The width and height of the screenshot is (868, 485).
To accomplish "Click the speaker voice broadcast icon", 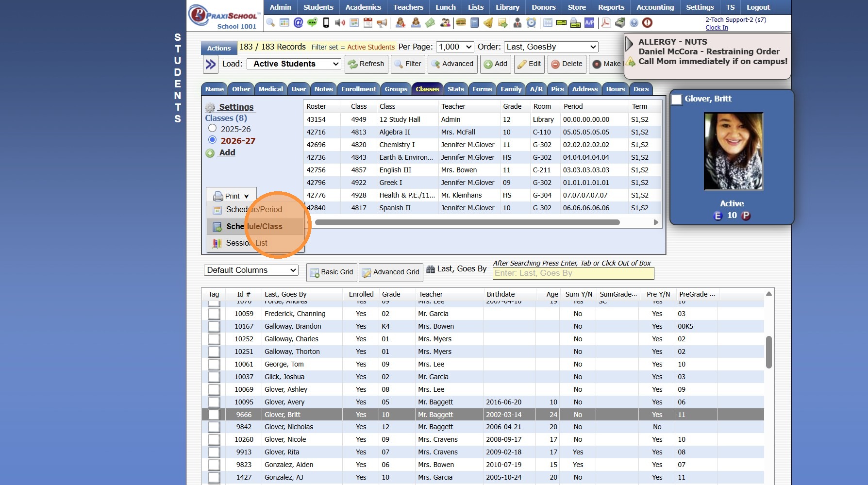I will tap(340, 23).
